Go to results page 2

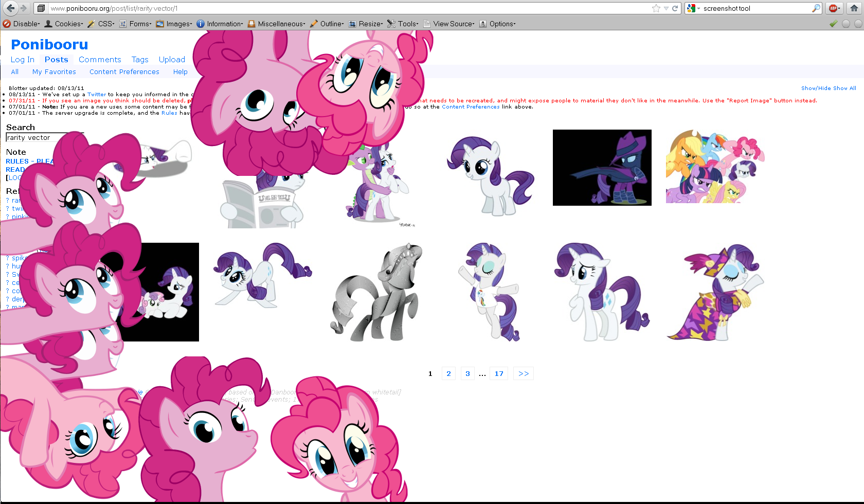448,373
